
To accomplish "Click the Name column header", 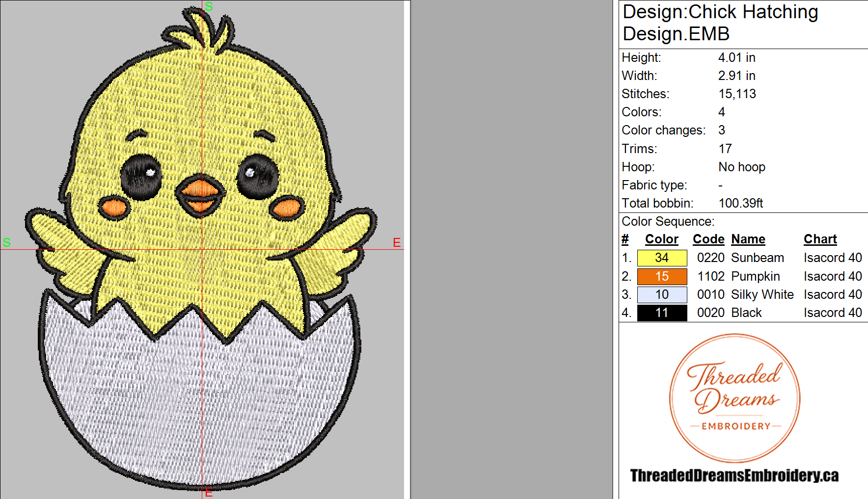I will pos(748,239).
